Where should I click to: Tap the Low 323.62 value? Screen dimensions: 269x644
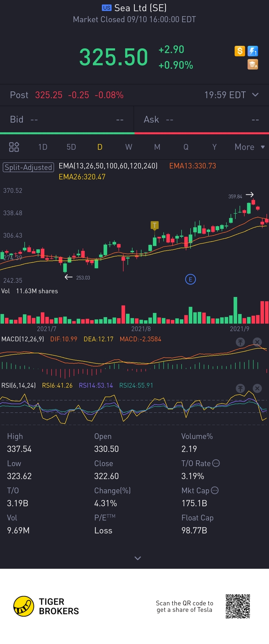point(19,476)
